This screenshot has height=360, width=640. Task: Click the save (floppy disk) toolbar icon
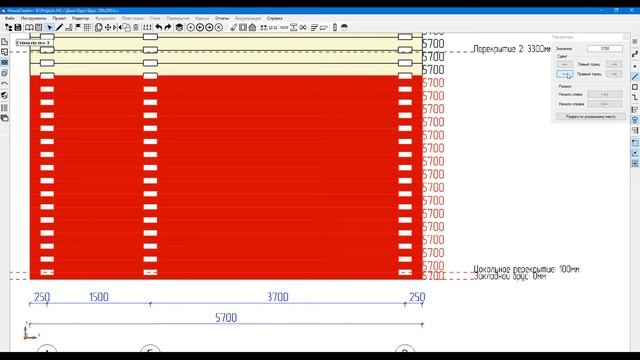[x=18, y=27]
